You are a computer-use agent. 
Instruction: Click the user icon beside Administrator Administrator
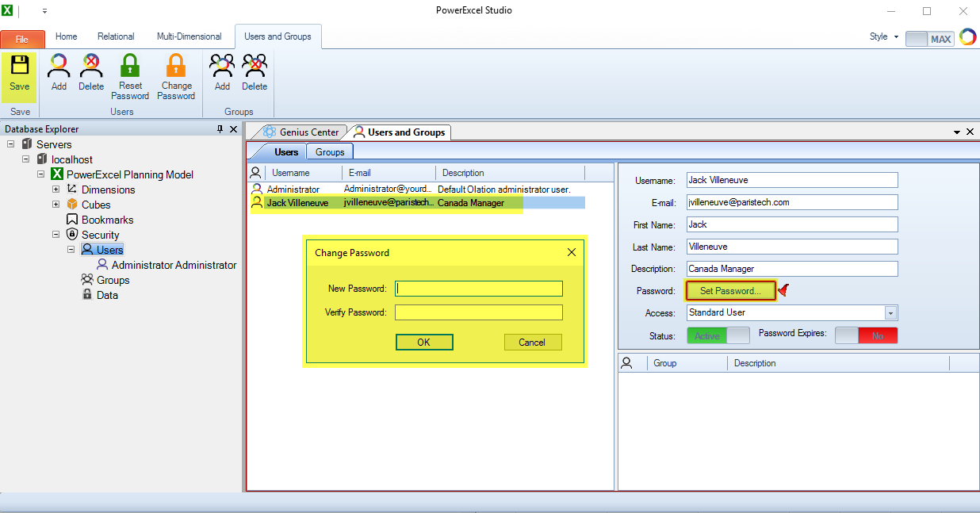pos(102,265)
